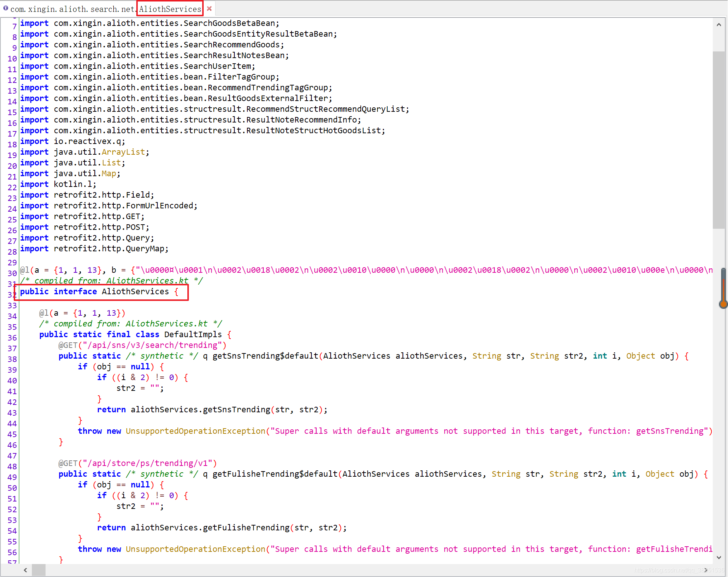Click first UnsupportedOperationException on line 45

tap(196, 431)
